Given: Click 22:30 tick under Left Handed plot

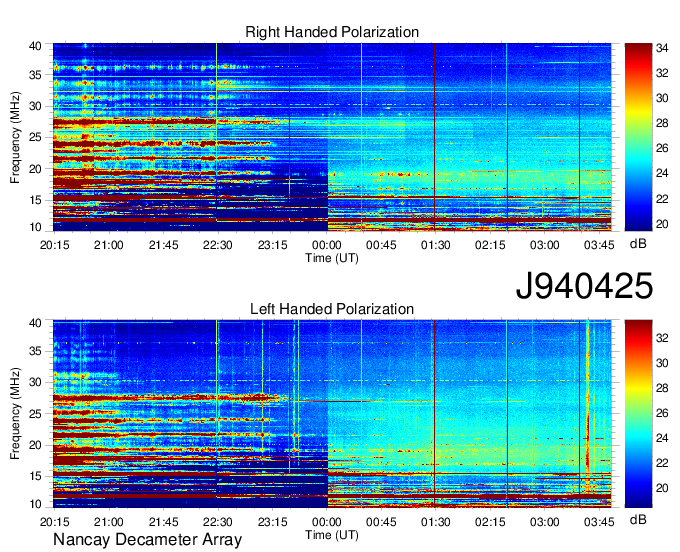Looking at the screenshot, I should (218, 522).
